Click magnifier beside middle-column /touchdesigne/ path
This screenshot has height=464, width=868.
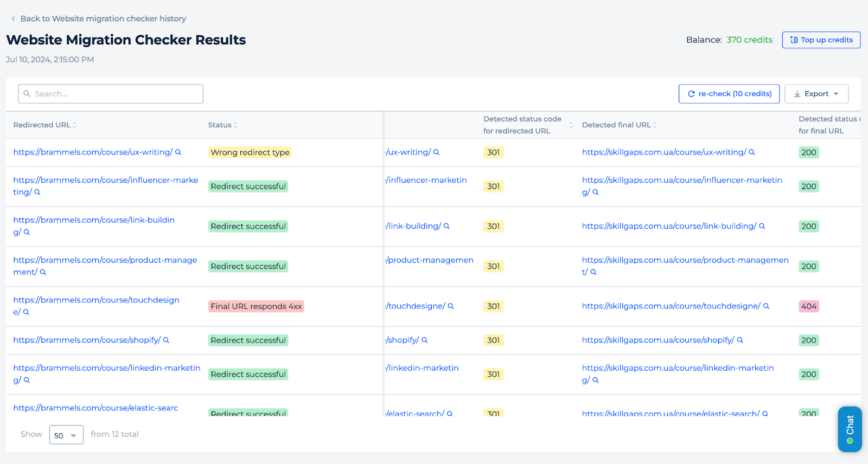point(451,306)
